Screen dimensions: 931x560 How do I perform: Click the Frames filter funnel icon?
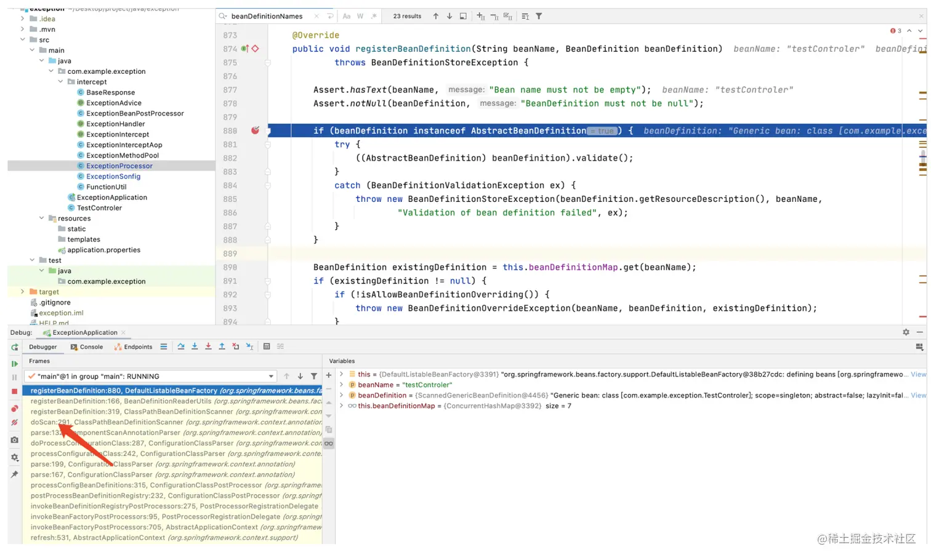coord(314,376)
